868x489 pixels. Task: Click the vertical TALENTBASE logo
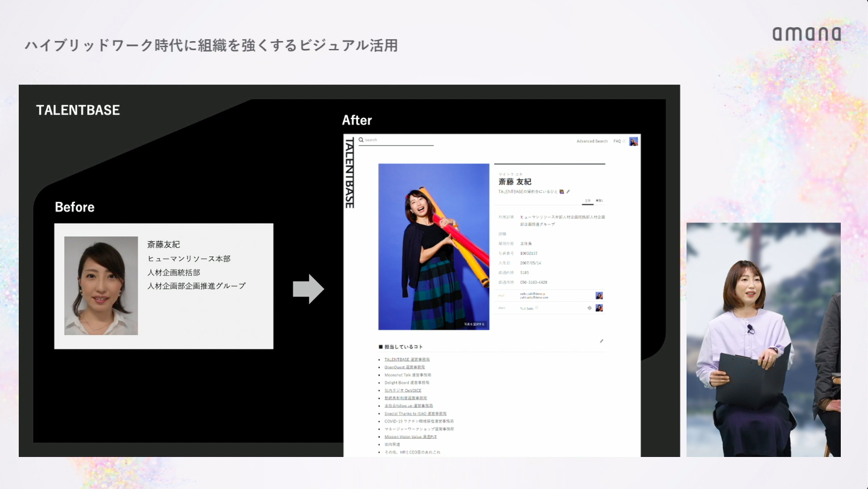point(349,173)
